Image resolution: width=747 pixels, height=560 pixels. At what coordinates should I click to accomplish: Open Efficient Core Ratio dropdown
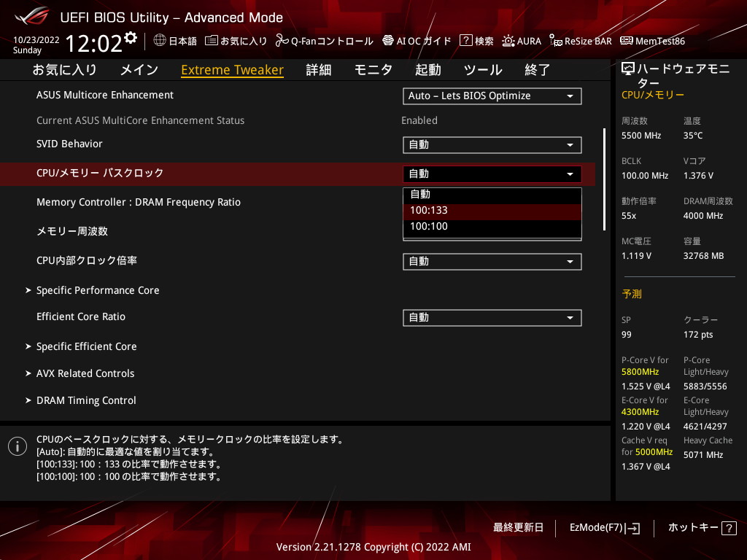492,318
